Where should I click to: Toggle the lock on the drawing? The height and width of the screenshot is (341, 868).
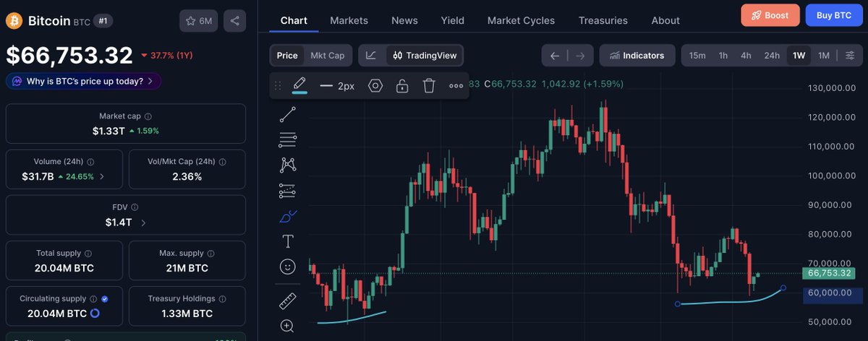(402, 86)
